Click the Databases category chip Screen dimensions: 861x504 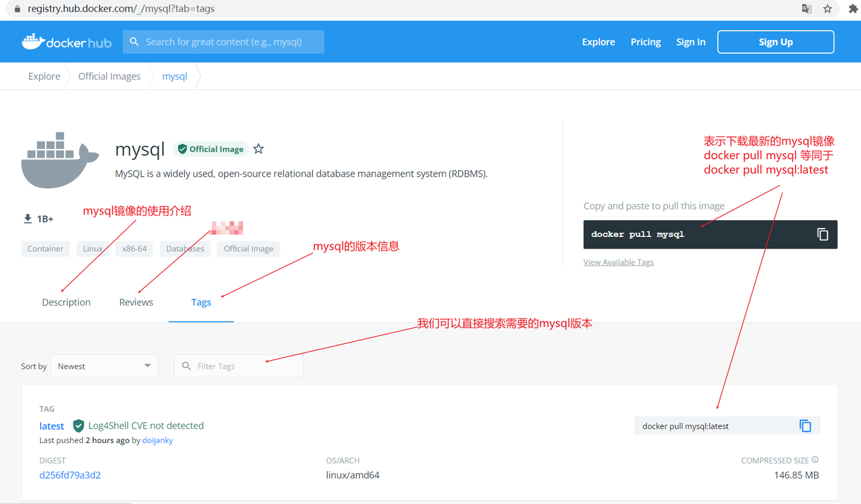click(x=185, y=249)
